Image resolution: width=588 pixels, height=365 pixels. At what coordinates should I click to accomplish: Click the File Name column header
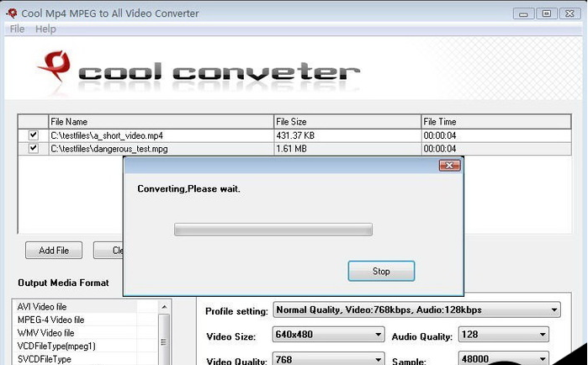coord(161,122)
